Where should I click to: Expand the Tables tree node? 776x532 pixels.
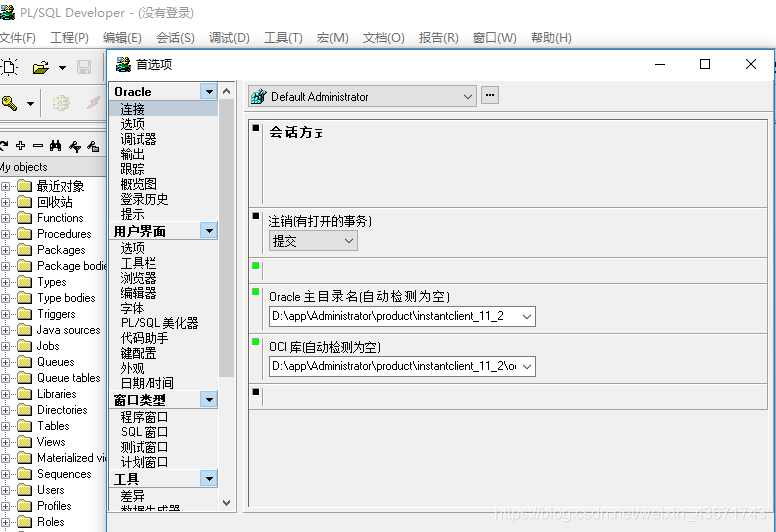(5, 426)
